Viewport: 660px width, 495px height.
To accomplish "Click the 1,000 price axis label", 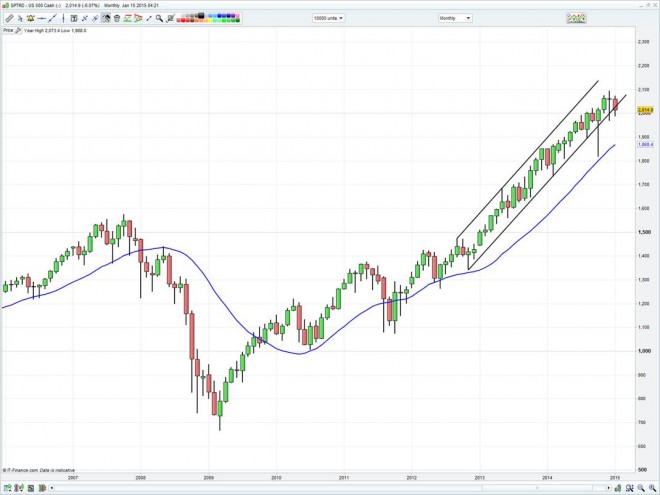I will click(644, 351).
